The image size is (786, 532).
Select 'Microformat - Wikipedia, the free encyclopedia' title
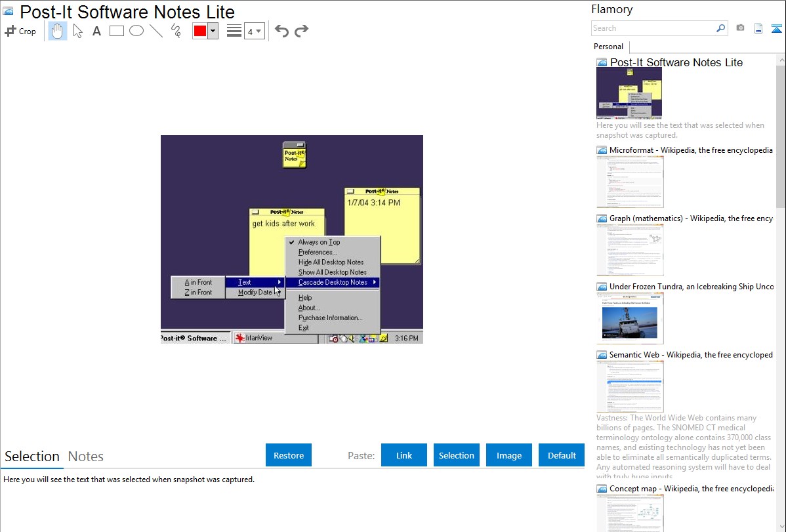click(x=691, y=150)
